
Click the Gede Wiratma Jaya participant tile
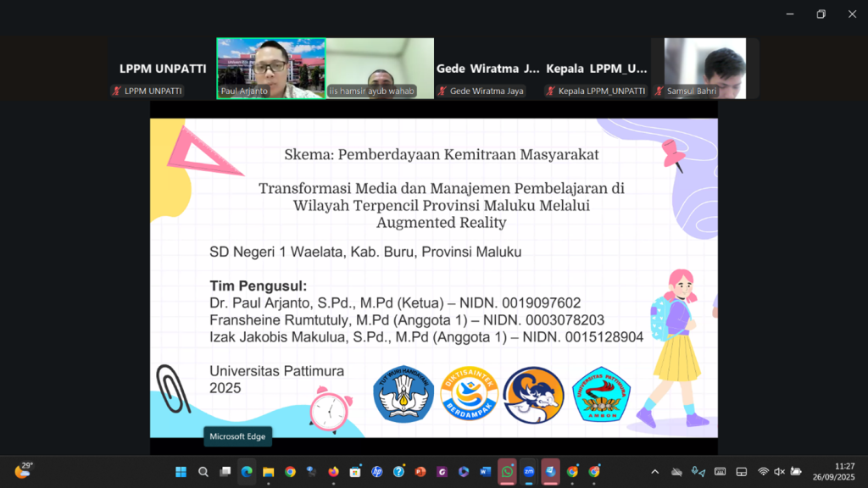point(487,69)
